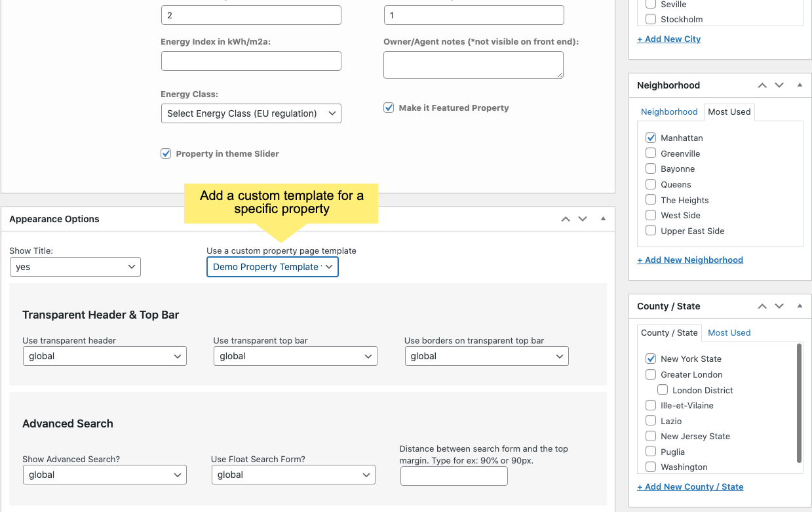Click the field containing value 2
Viewport: 812px width, 512px height.
coord(251,15)
